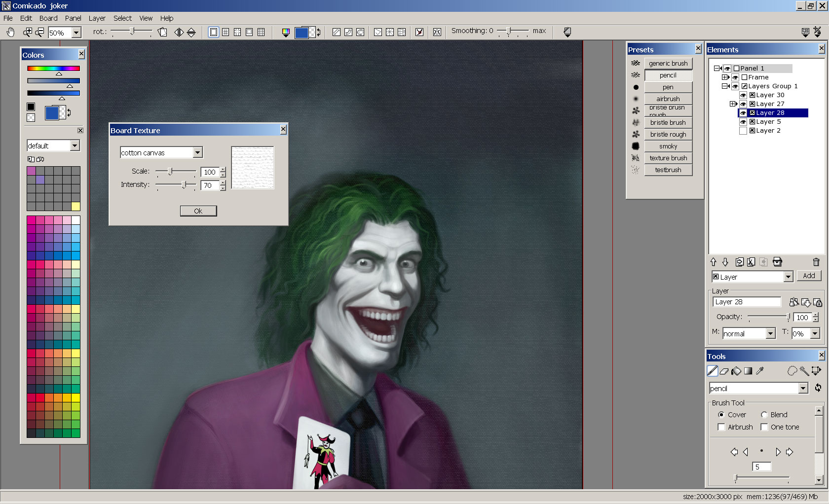The image size is (829, 504).
Task: Hide Layer 5 in the Elements panel
Action: click(744, 121)
